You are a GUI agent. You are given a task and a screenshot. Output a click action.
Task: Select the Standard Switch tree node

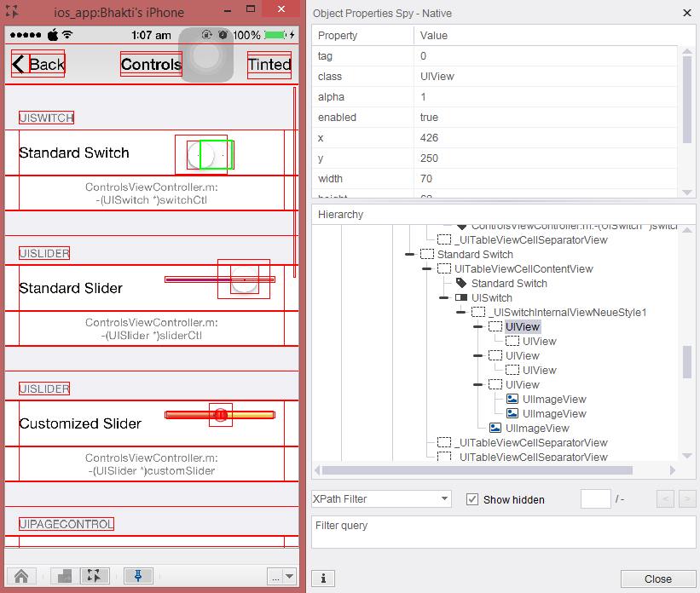click(475, 255)
